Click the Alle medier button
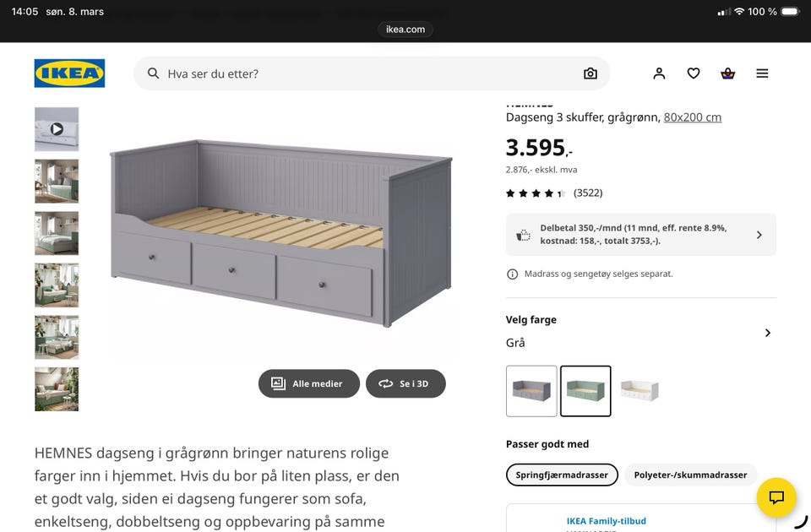 pos(308,383)
